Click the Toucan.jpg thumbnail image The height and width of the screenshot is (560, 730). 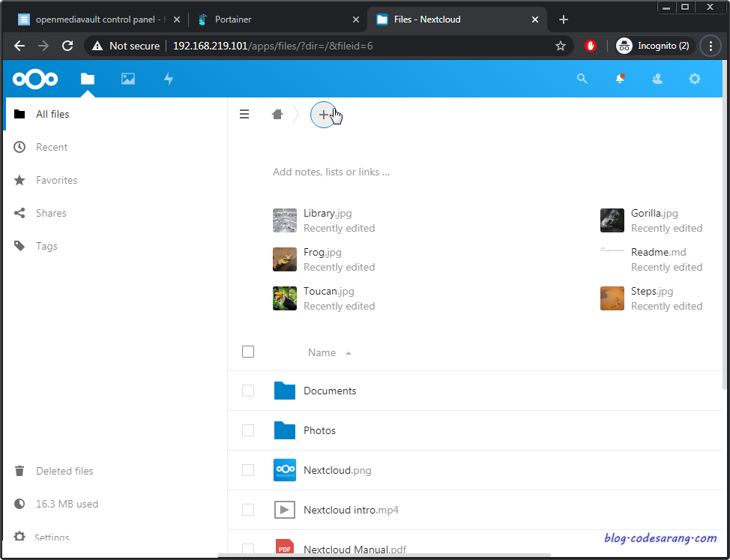click(x=285, y=298)
